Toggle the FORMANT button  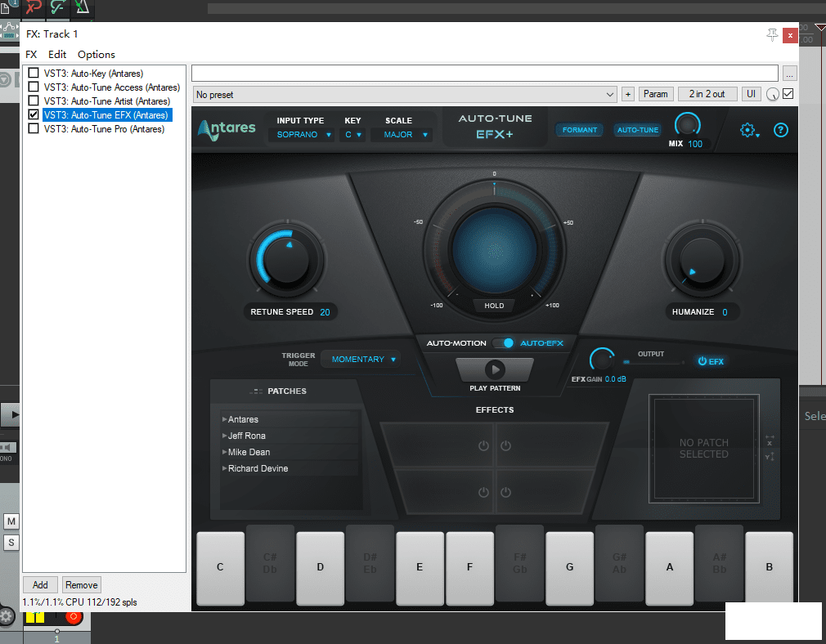pos(580,130)
